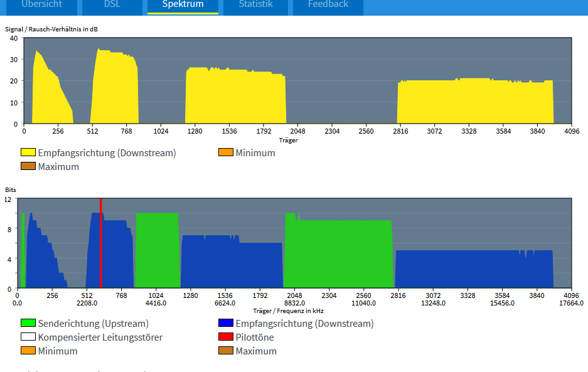Open the DSL tab
The width and height of the screenshot is (588, 372).
point(112,6)
